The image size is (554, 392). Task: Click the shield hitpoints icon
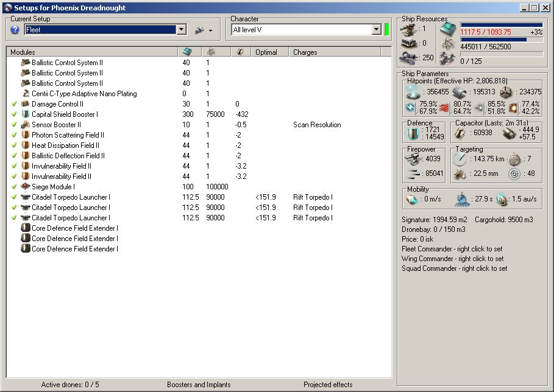coord(413,92)
